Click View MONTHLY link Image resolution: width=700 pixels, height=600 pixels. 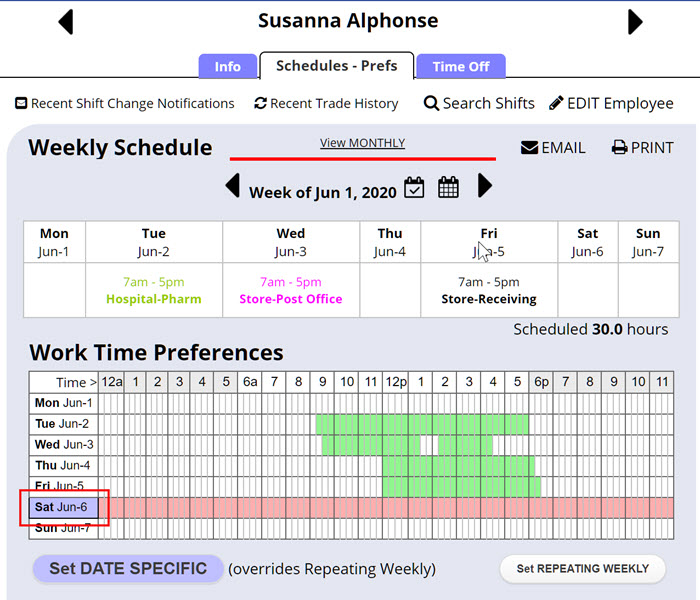point(362,143)
